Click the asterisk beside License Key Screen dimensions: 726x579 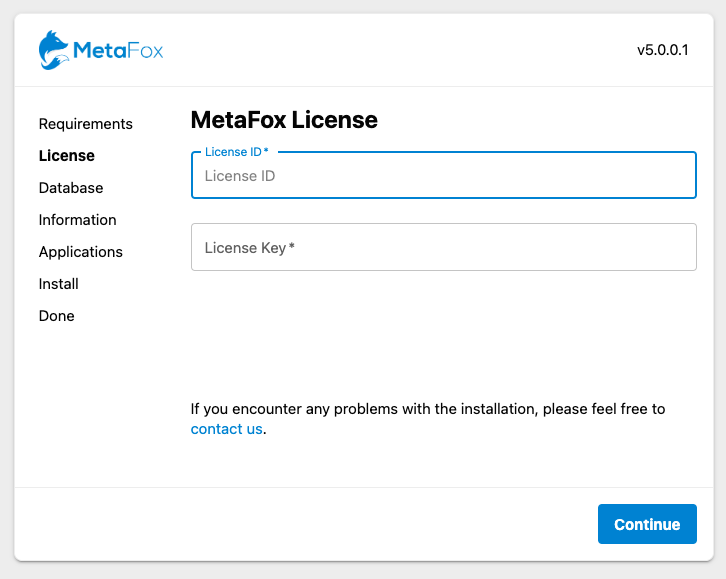pos(292,246)
